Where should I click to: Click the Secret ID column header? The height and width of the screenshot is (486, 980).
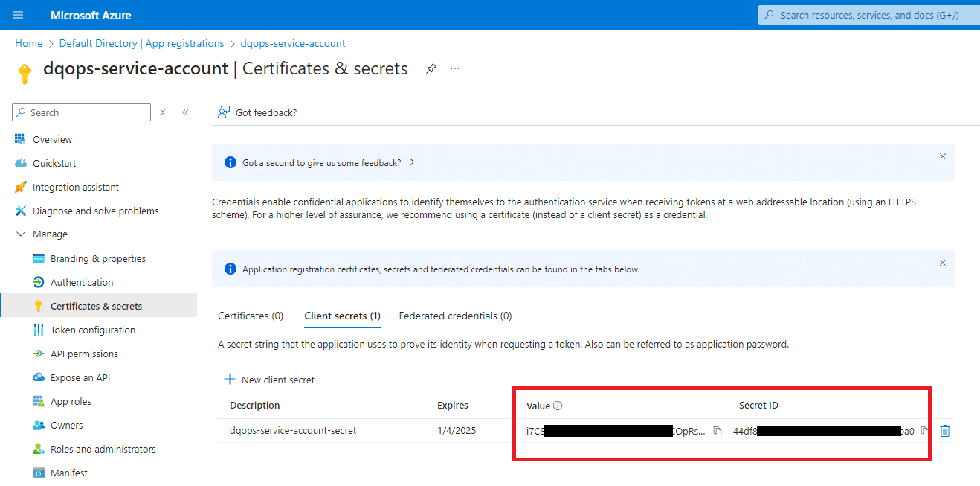[x=758, y=406]
